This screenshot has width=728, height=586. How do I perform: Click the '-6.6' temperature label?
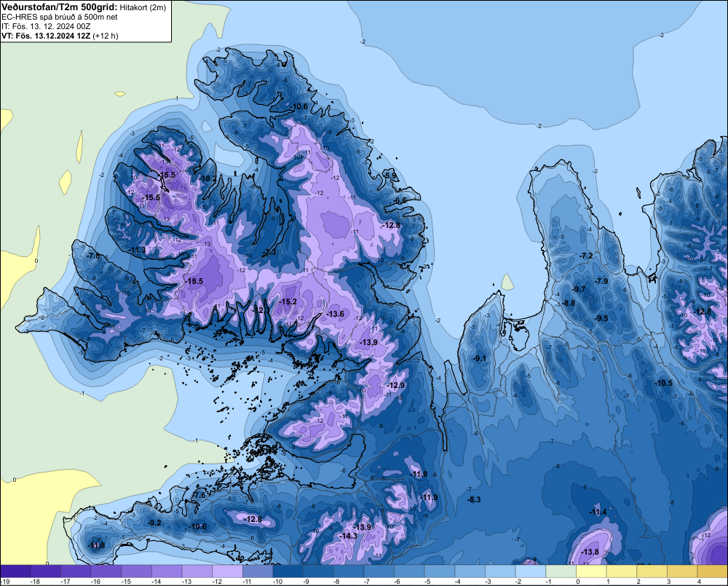click(x=400, y=200)
